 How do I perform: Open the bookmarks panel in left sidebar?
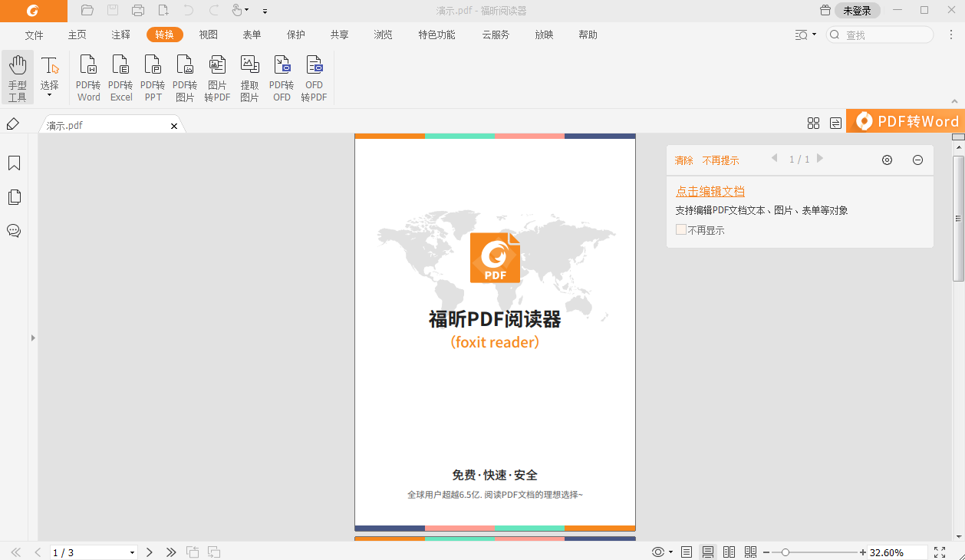(14, 163)
